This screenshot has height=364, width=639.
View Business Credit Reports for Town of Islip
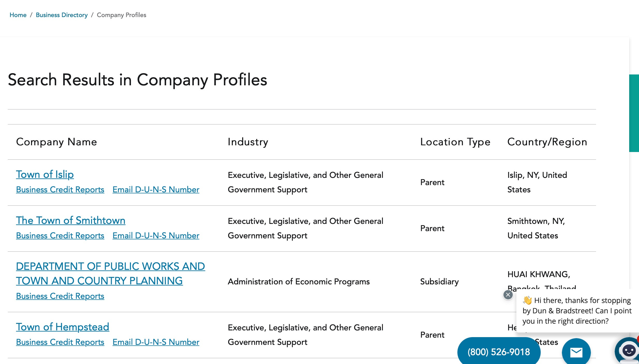pyautogui.click(x=60, y=189)
